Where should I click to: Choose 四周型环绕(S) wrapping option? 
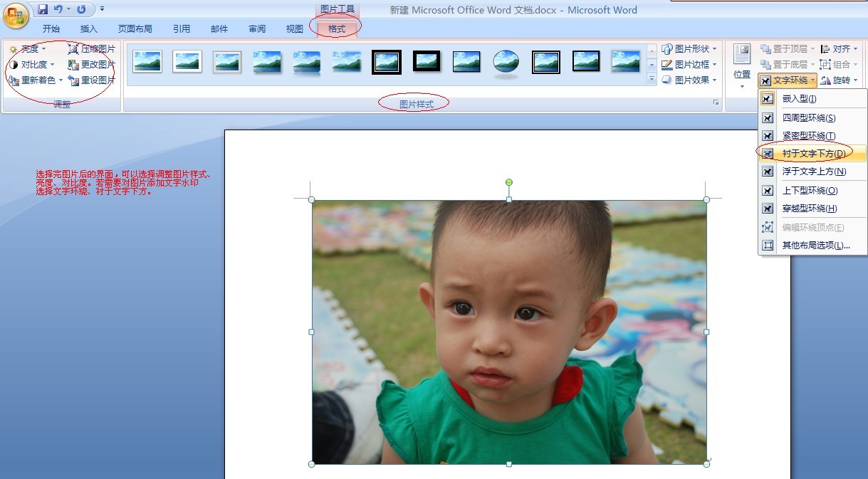pos(812,118)
